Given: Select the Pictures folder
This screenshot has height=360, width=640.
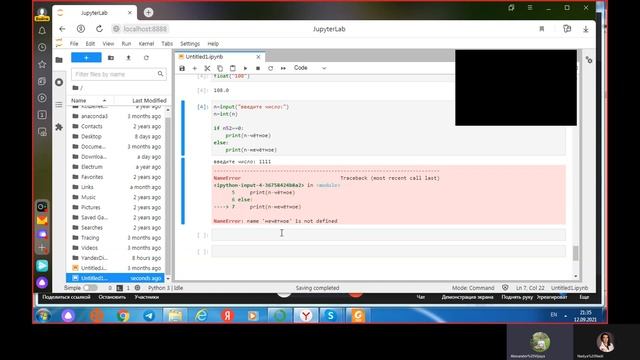Looking at the screenshot, I should [x=116, y=207].
